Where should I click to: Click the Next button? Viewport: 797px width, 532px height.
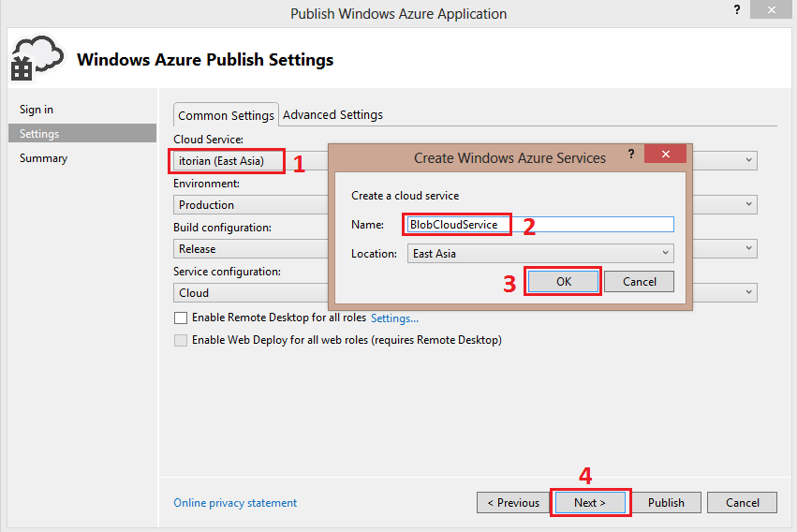coord(590,503)
